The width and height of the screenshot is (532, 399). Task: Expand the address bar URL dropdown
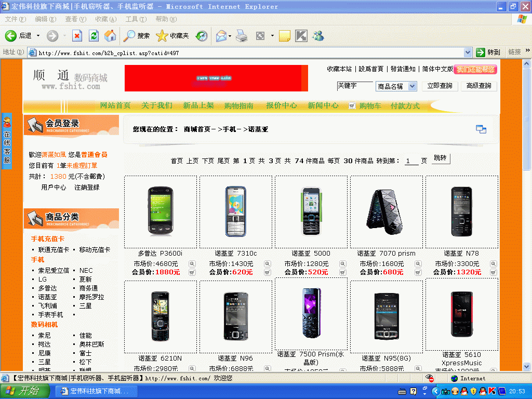coord(467,52)
